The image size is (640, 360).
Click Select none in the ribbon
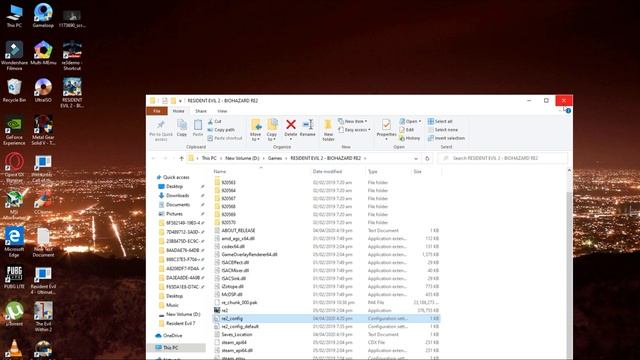click(442, 130)
